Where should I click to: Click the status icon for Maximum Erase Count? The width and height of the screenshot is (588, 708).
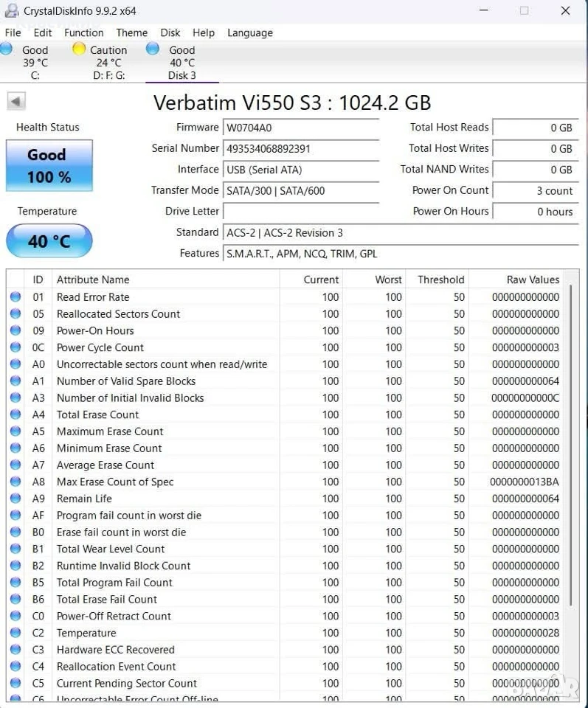(x=15, y=431)
